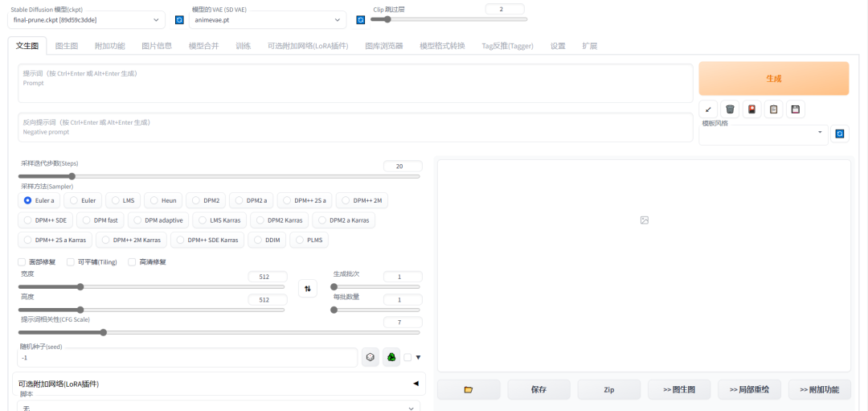This screenshot has width=868, height=411.
Task: Swap width and height with arrows button
Action: [307, 288]
